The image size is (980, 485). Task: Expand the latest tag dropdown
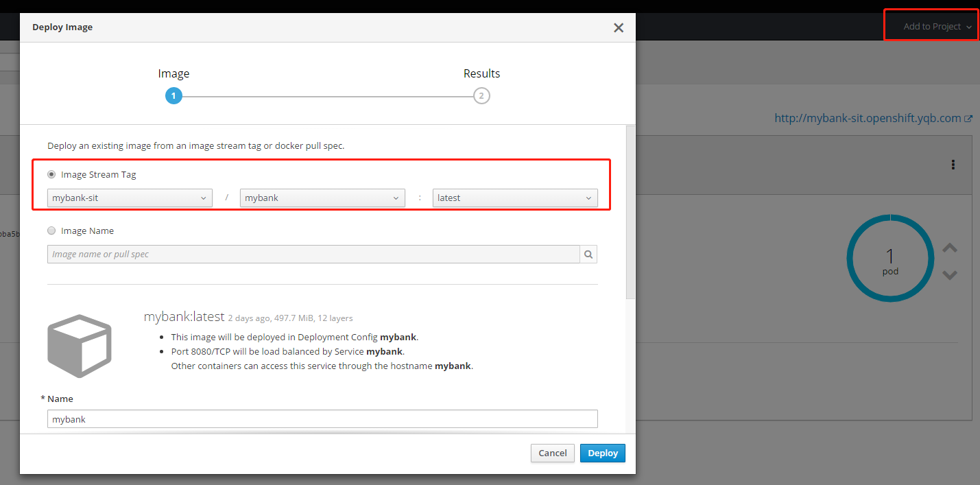515,198
